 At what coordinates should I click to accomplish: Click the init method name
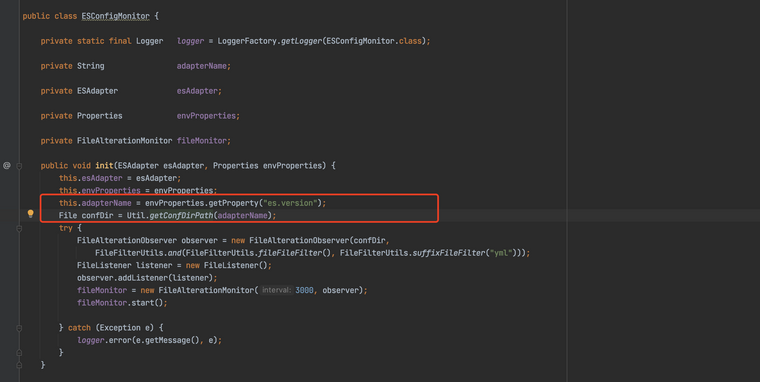coord(104,166)
